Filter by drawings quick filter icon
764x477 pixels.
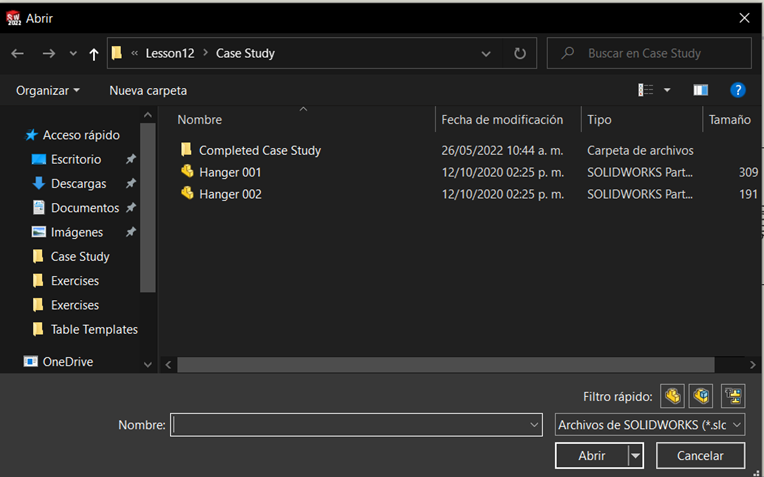click(733, 396)
